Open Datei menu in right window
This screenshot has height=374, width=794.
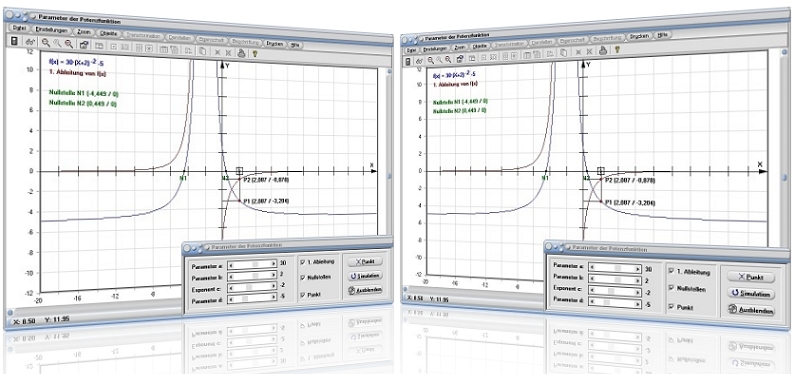(x=411, y=50)
